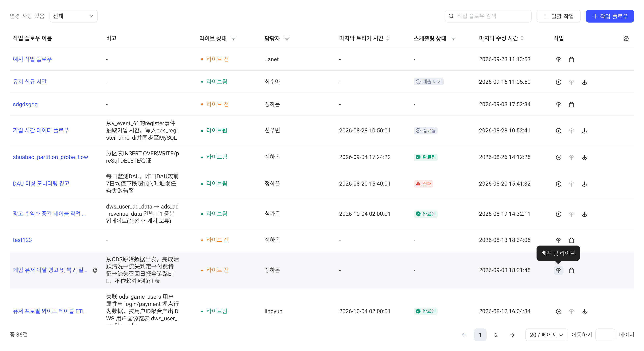644x351 pixels.
Task: Click alert bell icon beside 게임 유저 이탈 경고
Action: pyautogui.click(x=95, y=270)
